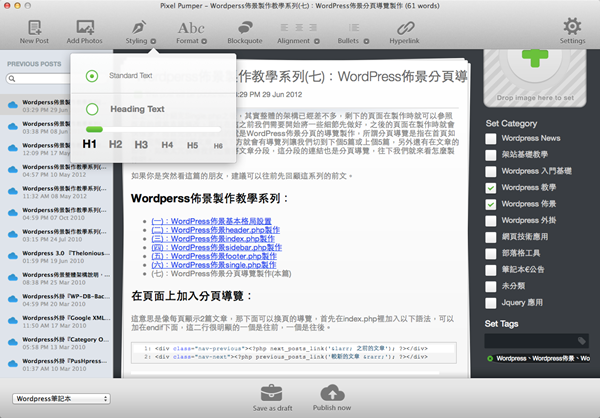Choose H5 heading level

(192, 145)
